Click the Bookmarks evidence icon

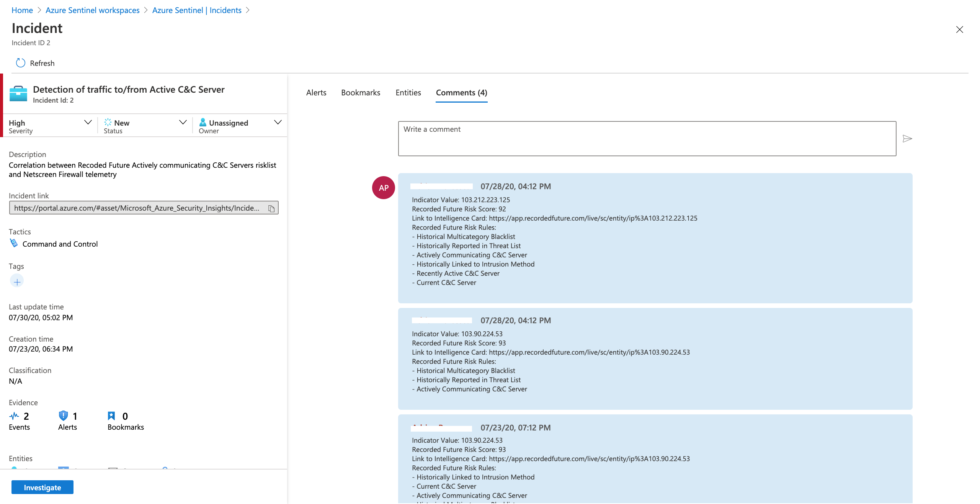(x=111, y=416)
